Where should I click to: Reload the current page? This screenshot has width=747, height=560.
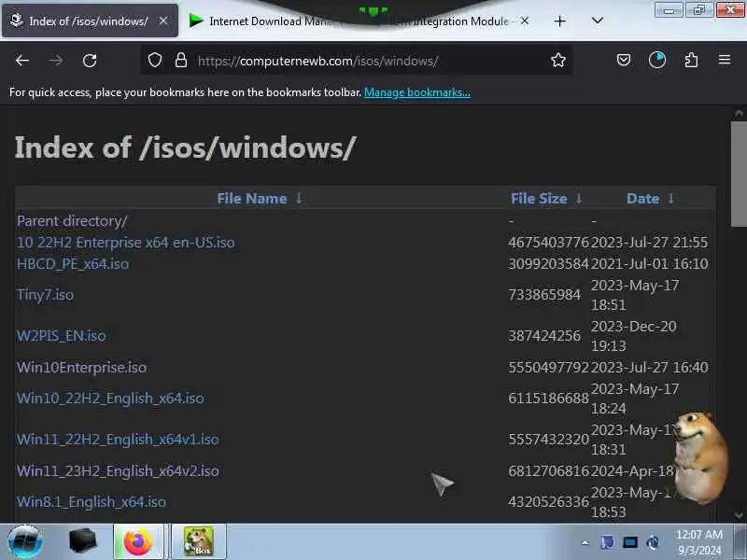pyautogui.click(x=90, y=61)
